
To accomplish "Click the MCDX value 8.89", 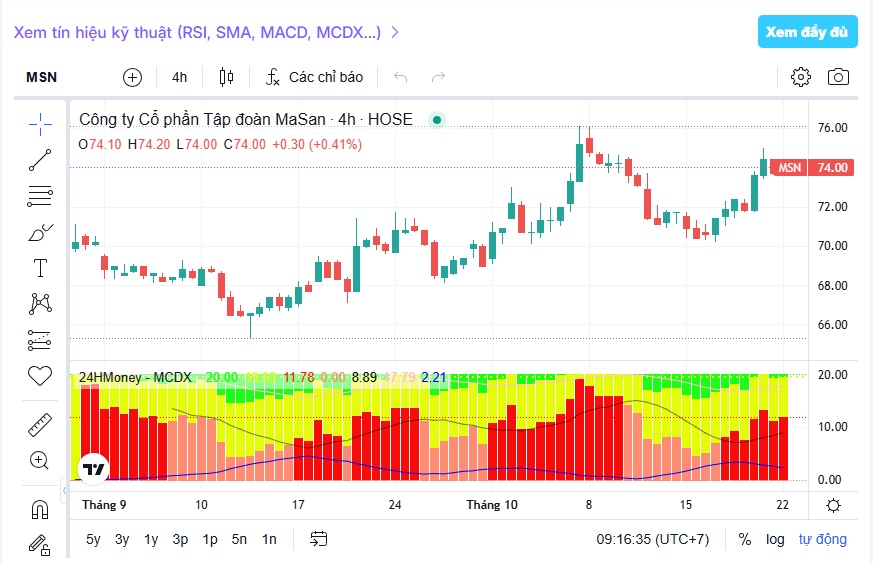I will 364,378.
